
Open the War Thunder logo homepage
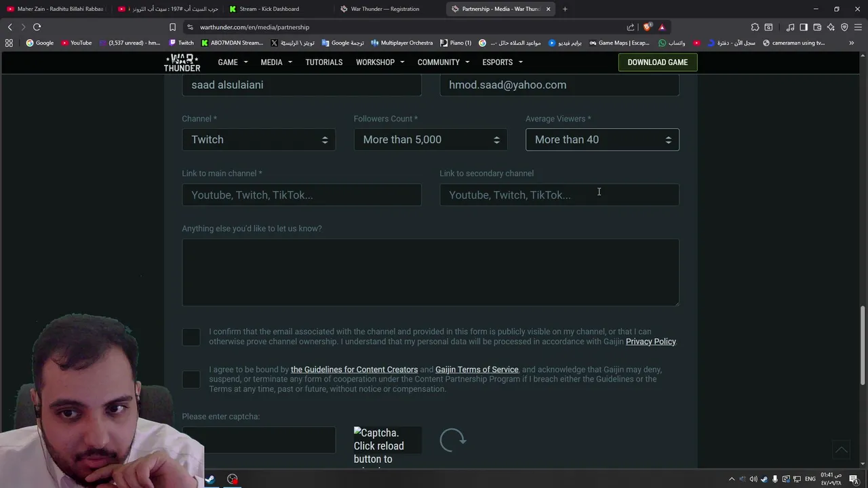click(x=182, y=62)
